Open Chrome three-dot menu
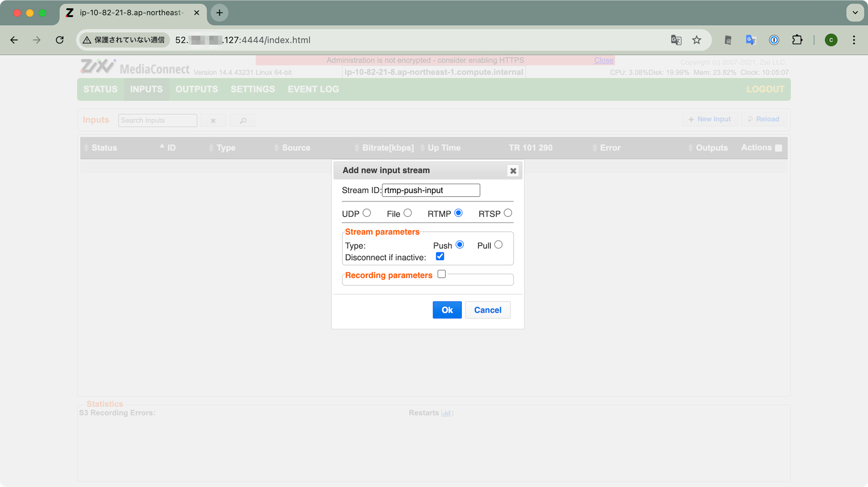868x487 pixels. click(854, 40)
